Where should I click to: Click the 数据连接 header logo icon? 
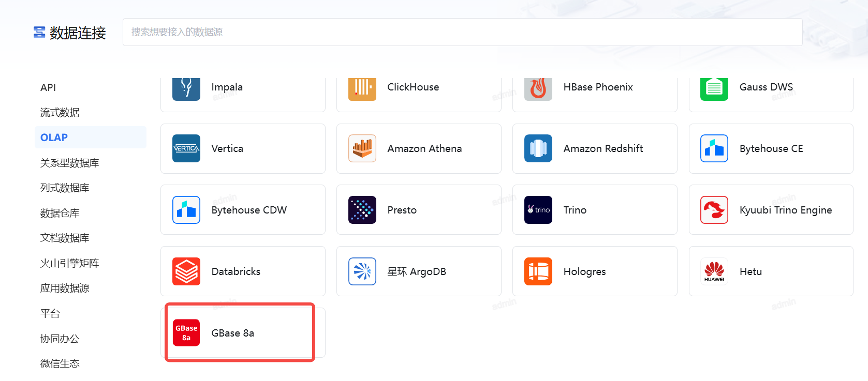[39, 33]
